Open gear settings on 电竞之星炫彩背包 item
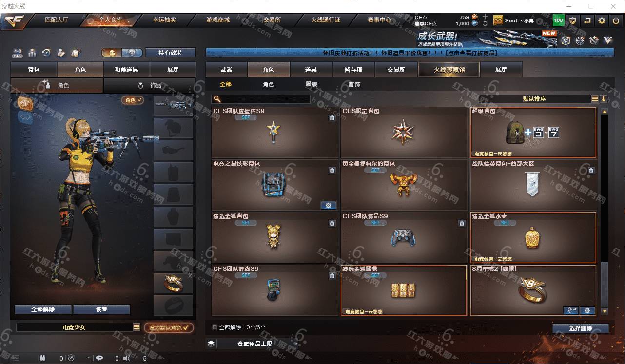625x364 pixels. tap(328, 205)
